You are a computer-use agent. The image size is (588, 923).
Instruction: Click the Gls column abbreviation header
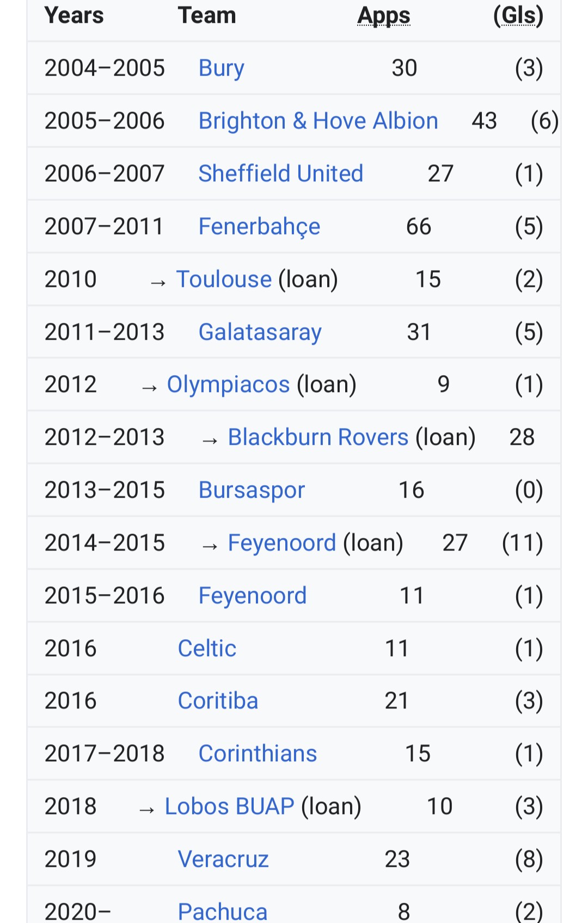pyautogui.click(x=518, y=16)
